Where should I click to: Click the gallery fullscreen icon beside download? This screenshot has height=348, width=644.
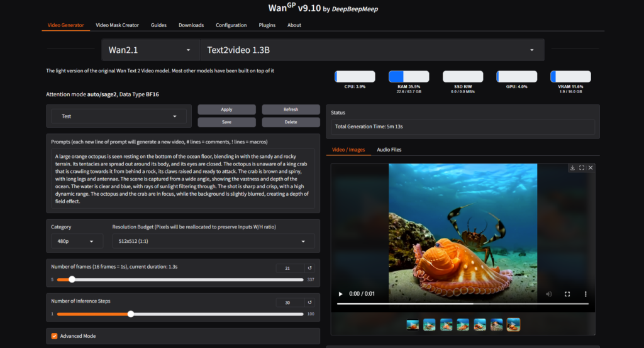tap(582, 168)
